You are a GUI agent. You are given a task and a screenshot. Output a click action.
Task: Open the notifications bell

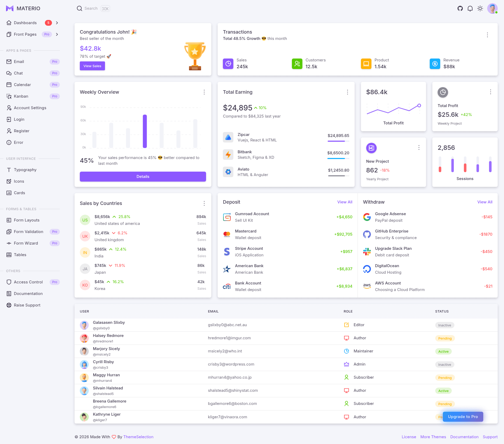coord(470,8)
